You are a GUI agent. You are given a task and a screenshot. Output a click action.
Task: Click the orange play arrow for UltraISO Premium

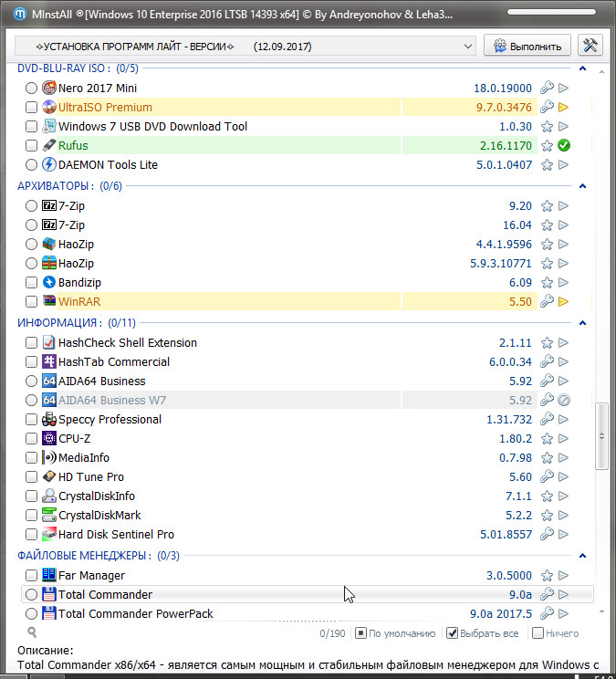(x=564, y=108)
